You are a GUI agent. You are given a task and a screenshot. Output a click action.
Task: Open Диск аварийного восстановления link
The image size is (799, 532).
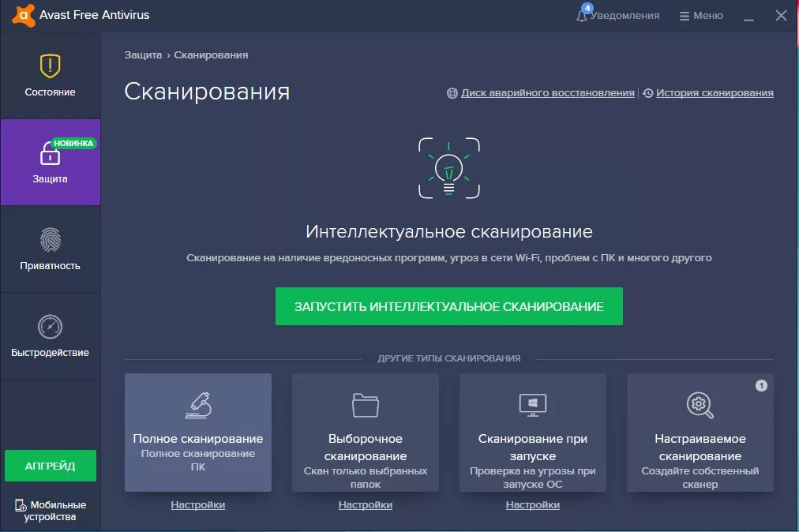tap(548, 92)
